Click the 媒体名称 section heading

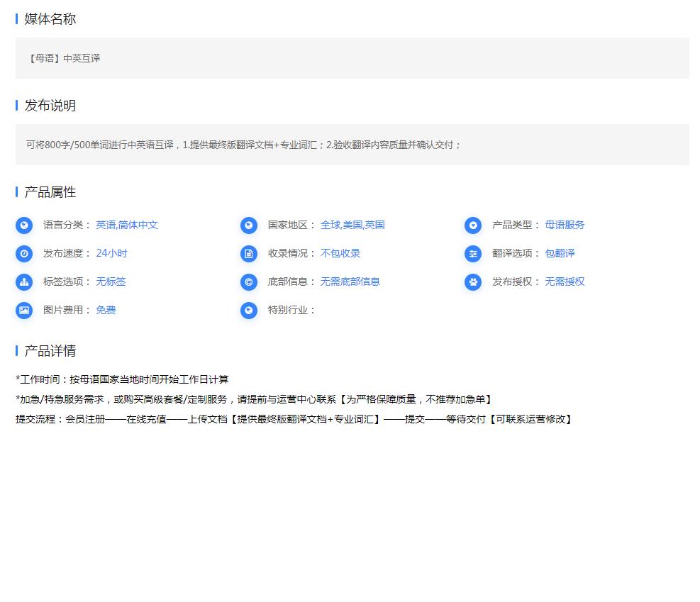click(x=50, y=18)
